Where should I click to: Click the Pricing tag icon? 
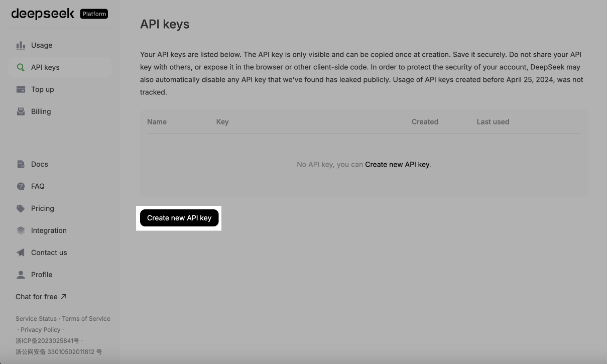[21, 208]
